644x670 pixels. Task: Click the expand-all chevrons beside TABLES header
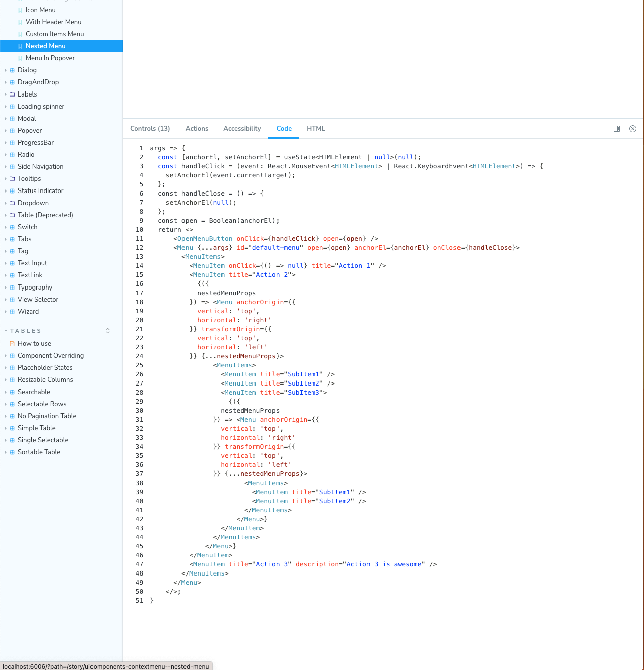coord(108,330)
